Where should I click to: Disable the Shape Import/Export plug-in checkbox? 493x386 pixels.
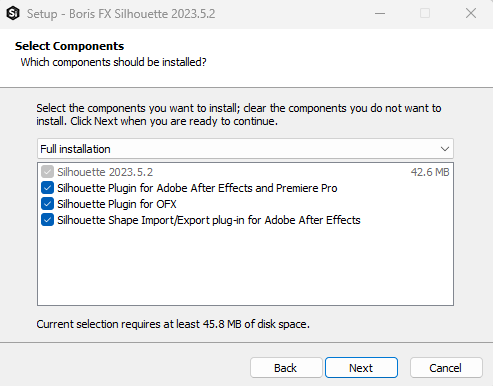coord(47,220)
